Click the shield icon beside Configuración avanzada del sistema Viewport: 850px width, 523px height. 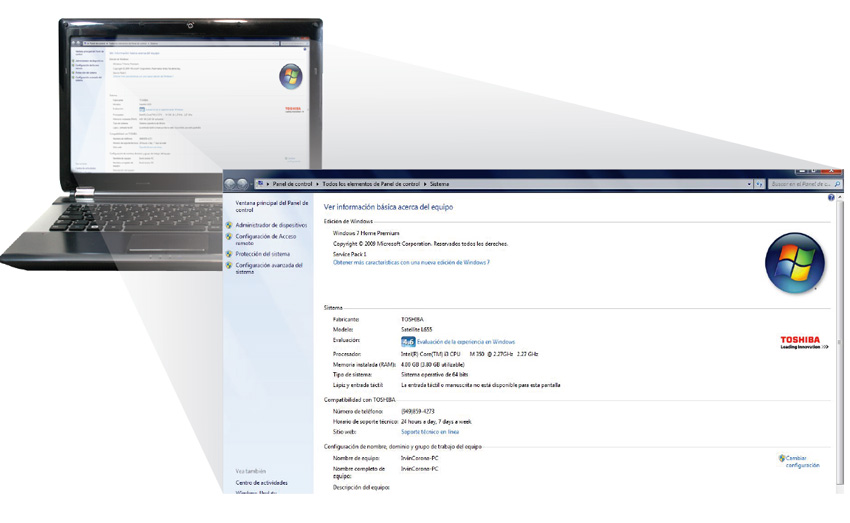click(x=229, y=266)
